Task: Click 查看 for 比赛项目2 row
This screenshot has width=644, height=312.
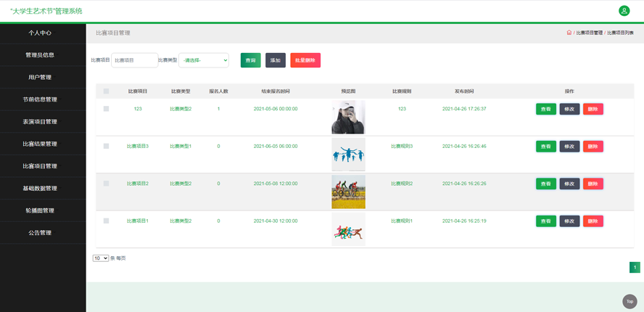Action: [546, 184]
